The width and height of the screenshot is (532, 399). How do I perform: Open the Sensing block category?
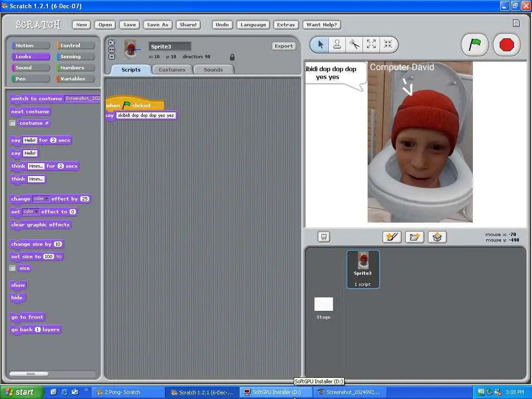point(75,57)
